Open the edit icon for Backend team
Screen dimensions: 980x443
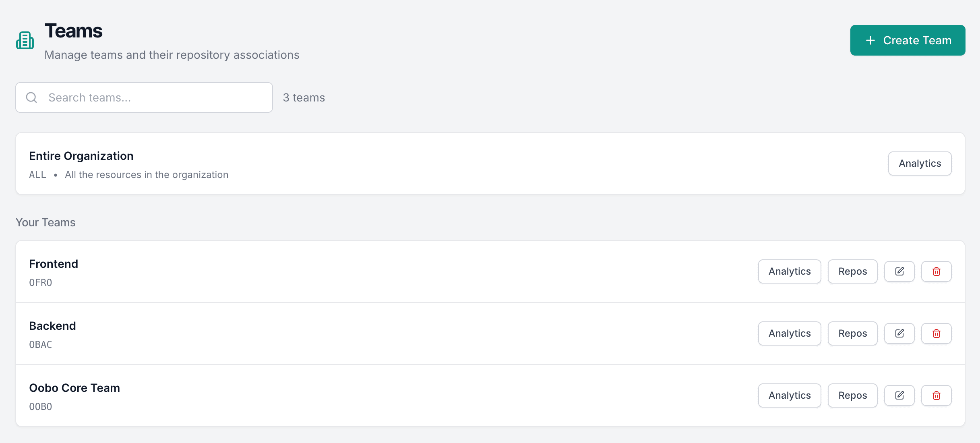pyautogui.click(x=899, y=333)
